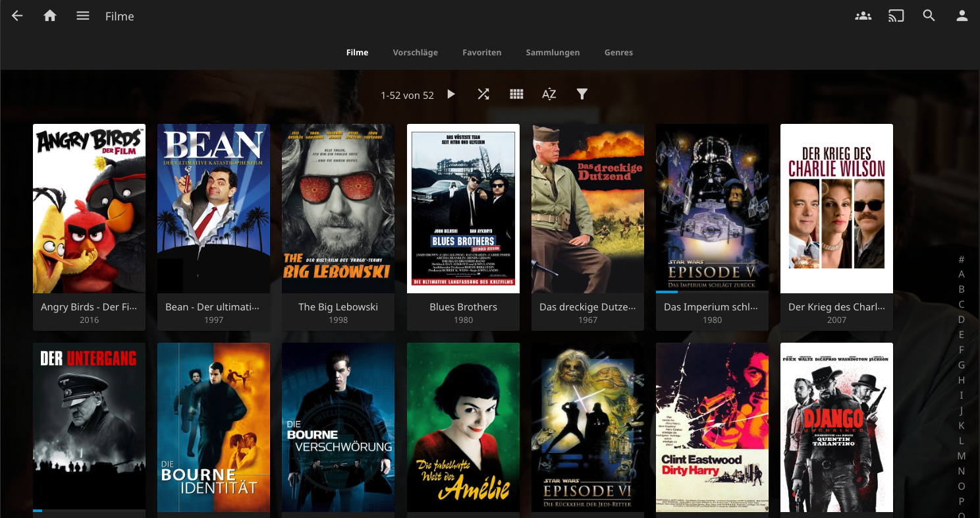The image size is (980, 518).
Task: Open the Die Bourne Identität poster
Action: (x=213, y=427)
